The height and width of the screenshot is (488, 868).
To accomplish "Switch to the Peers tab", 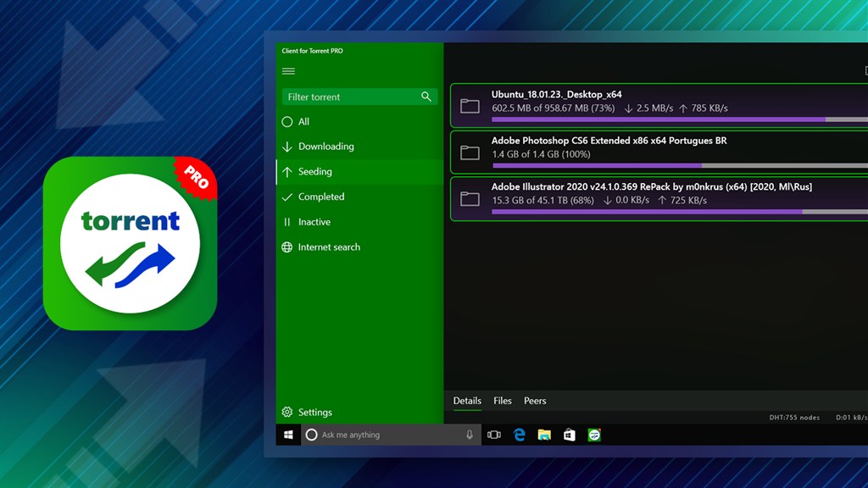I will [x=535, y=401].
